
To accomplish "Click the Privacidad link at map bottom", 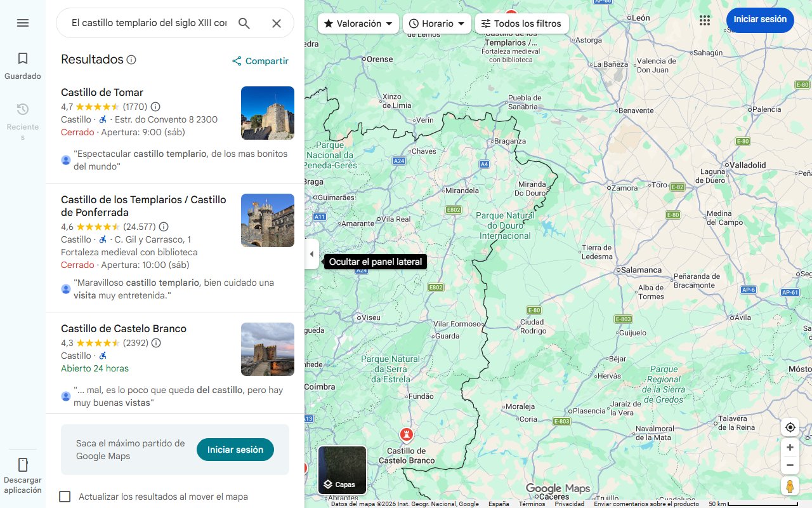I will pos(570,504).
